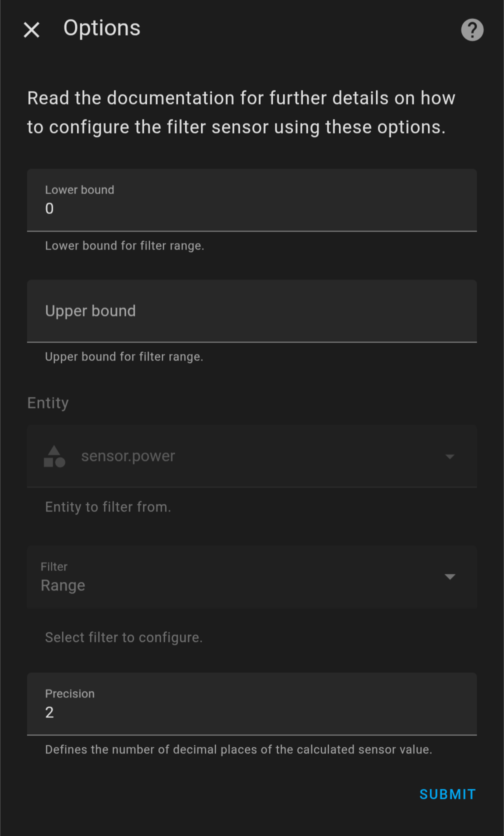The width and height of the screenshot is (504, 836).
Task: Click into the Upper bound field
Action: (252, 311)
